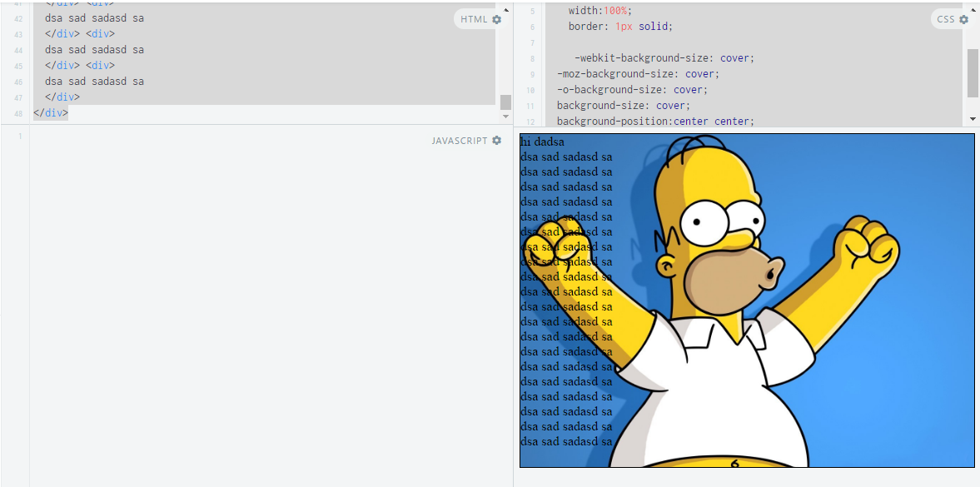The image size is (980, 487).
Task: Click 'dsa sad sadasd sa' on HTML line 44
Action: [x=94, y=49]
